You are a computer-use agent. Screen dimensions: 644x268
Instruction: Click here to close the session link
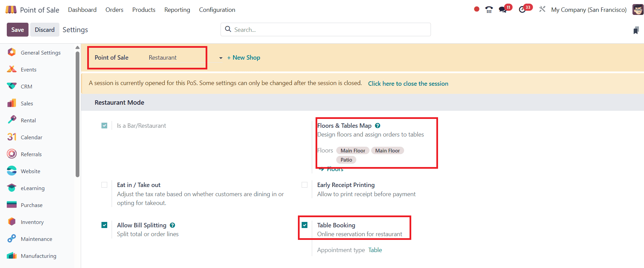tap(408, 84)
